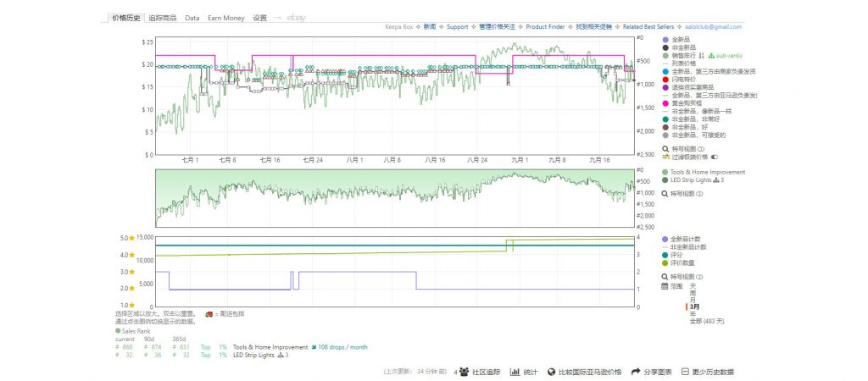The image size is (868, 381).
Task: Click the pink 黄金购买框 color dot
Action: point(665,102)
